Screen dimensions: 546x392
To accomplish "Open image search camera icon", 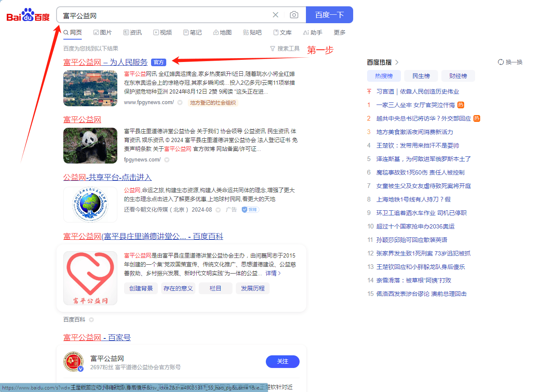I will point(294,15).
